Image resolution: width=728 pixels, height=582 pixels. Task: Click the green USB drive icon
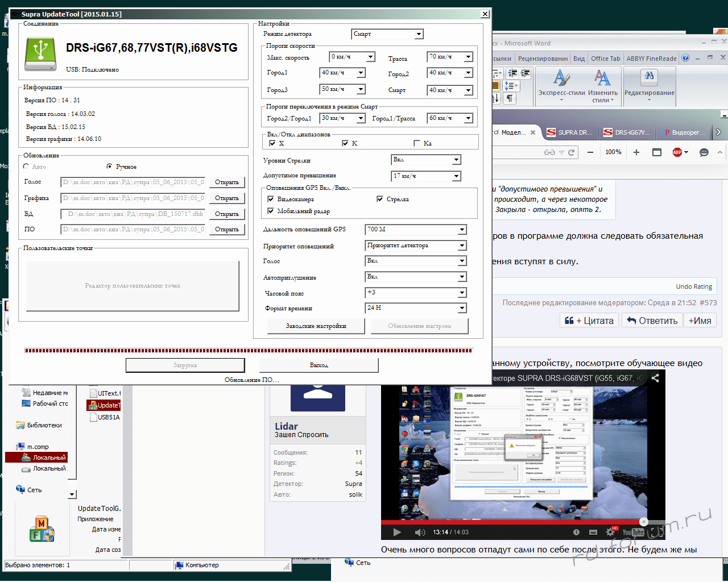coord(40,53)
